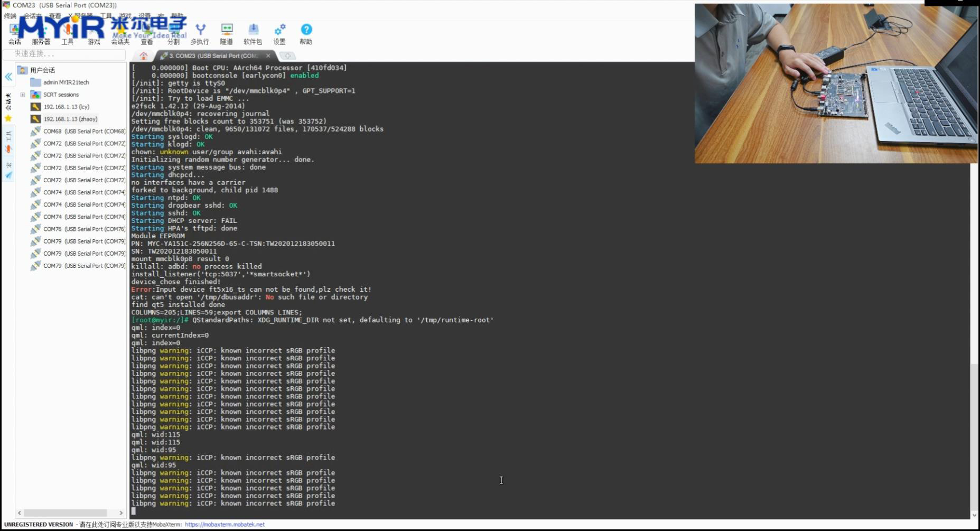This screenshot has height=531, width=980.
Task: Select the 192.168.1.13 (zhaoy) session
Action: point(70,119)
